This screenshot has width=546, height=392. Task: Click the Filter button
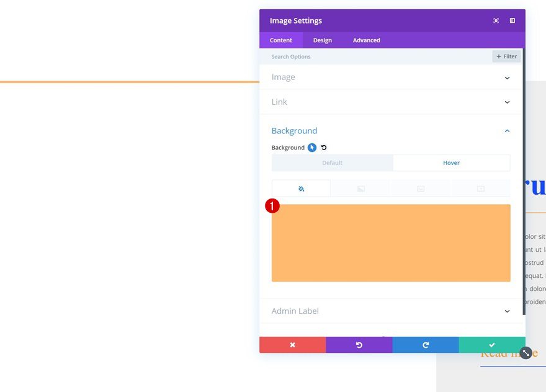point(506,56)
